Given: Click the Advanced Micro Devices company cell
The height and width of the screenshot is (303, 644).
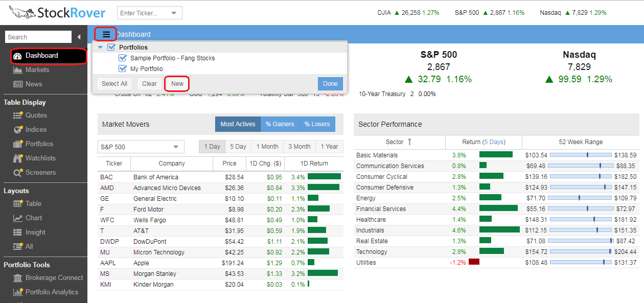Looking at the screenshot, I should tap(167, 188).
